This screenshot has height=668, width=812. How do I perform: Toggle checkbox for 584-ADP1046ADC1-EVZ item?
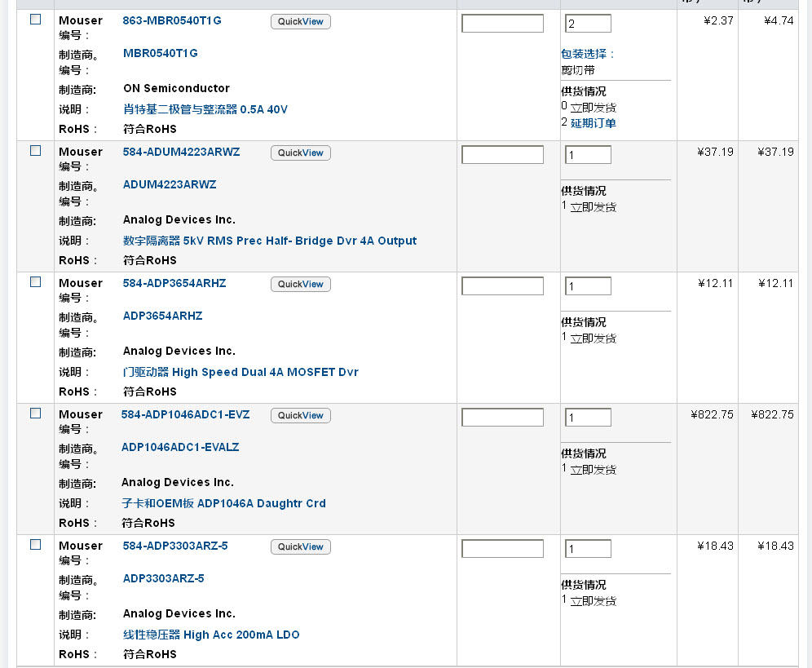(x=35, y=414)
